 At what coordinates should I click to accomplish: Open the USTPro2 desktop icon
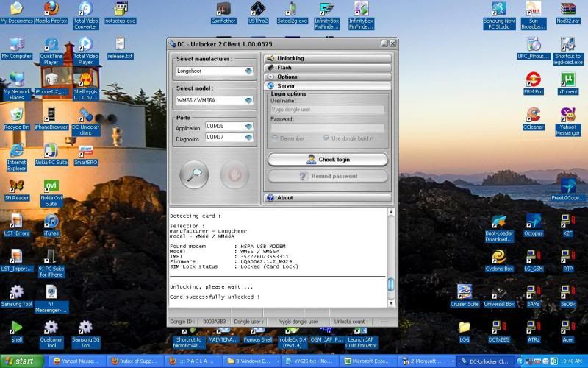[258, 13]
